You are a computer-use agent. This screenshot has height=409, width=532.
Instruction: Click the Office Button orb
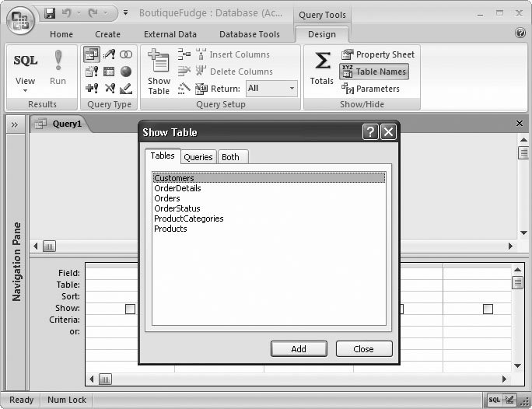click(20, 20)
